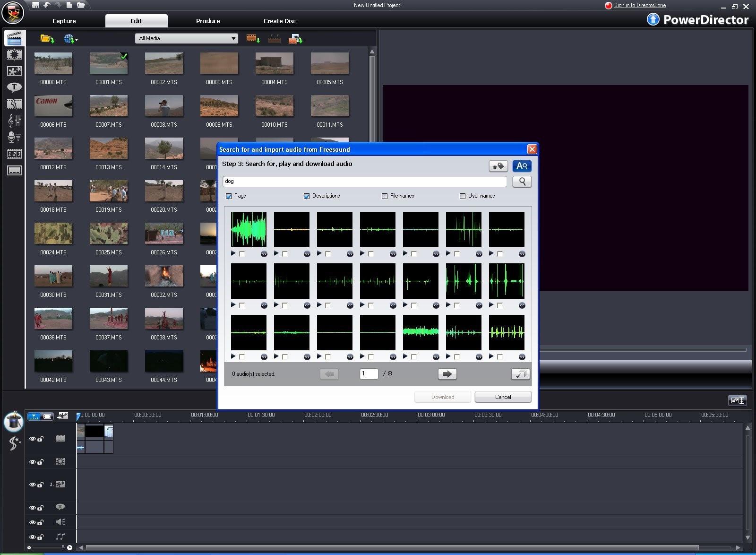The width and height of the screenshot is (756, 555).
Task: Open the download media globe dropdown arrow
Action: (x=77, y=40)
